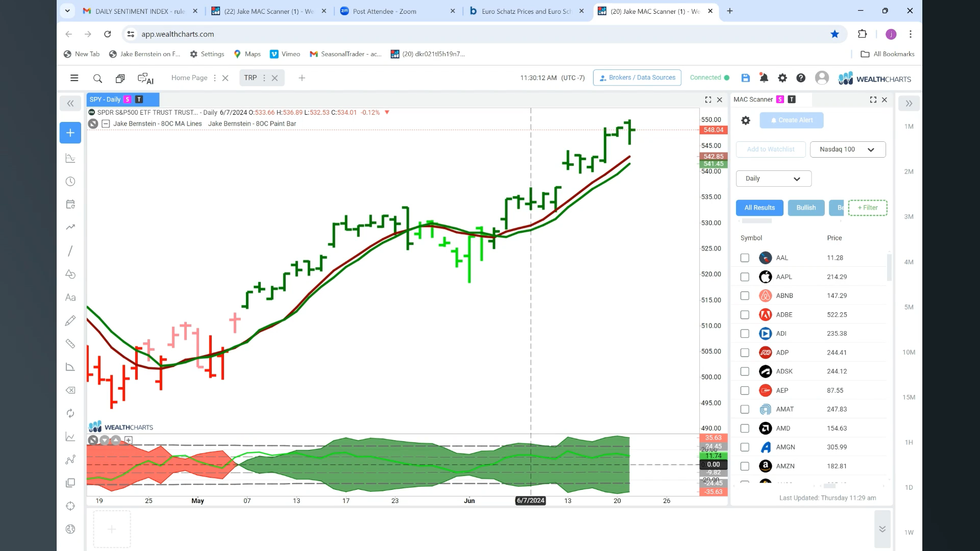
Task: Click the Add to Watchlist button
Action: click(771, 149)
